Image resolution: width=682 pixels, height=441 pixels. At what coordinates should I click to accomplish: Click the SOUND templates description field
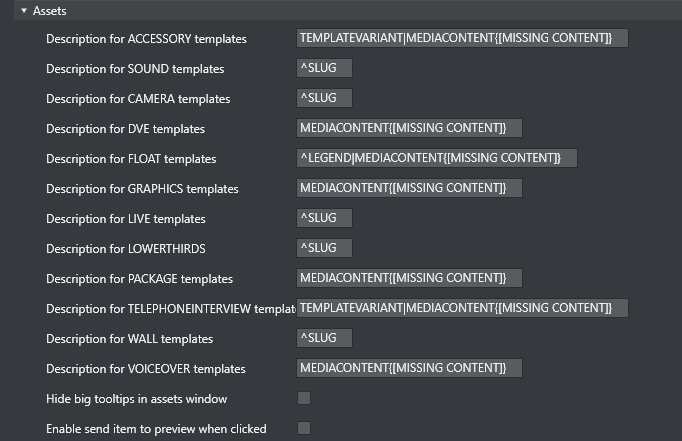[324, 68]
